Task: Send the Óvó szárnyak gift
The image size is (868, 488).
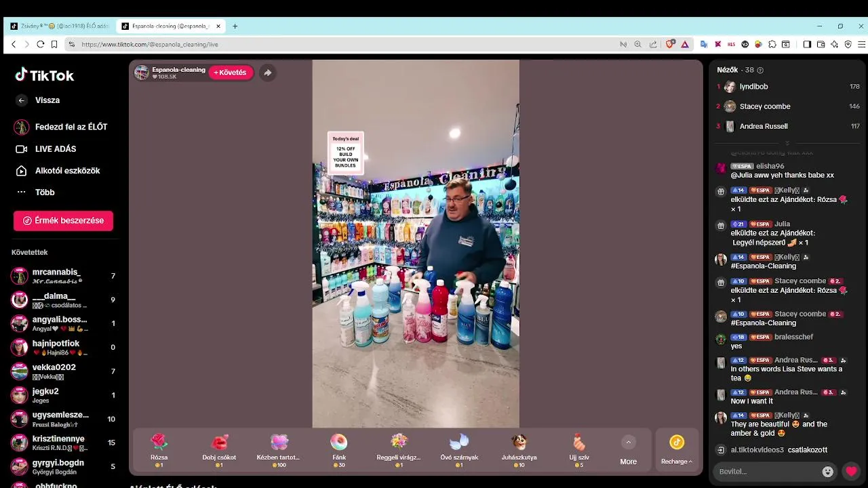Action: 459,450
